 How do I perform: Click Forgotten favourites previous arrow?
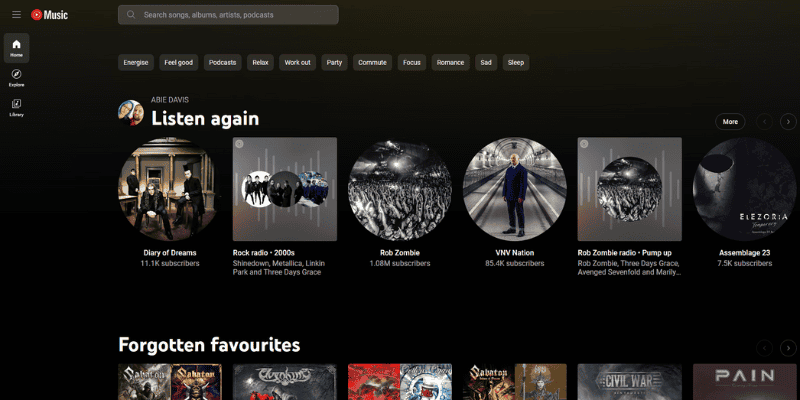(x=764, y=348)
